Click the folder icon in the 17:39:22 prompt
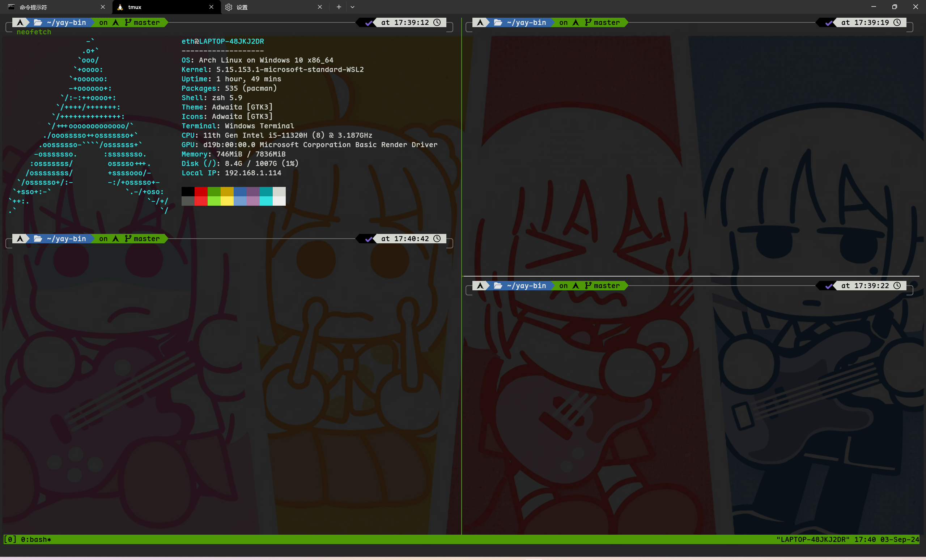This screenshot has width=926, height=560. point(498,286)
